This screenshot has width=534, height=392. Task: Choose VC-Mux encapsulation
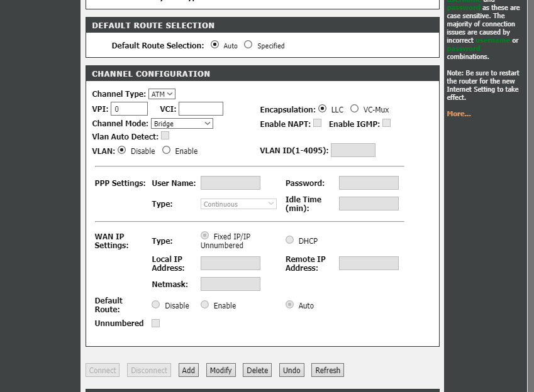pyautogui.click(x=355, y=109)
